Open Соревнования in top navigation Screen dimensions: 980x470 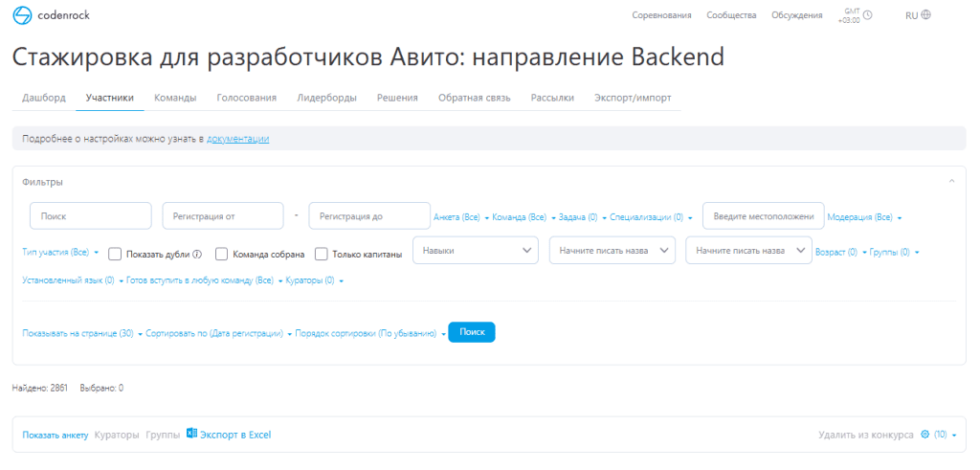(x=662, y=15)
